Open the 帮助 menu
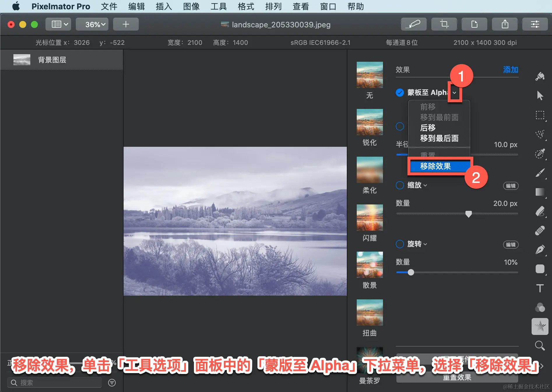552x392 pixels. pos(356,6)
